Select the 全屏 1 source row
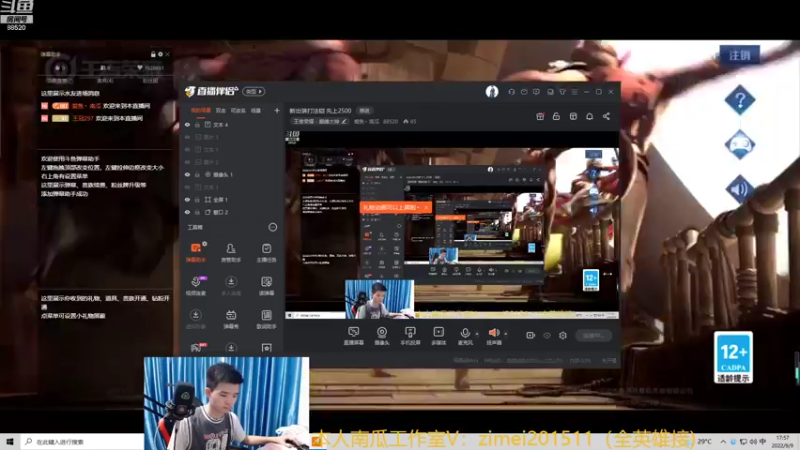Viewport: 800px width, 450px height. click(231, 199)
